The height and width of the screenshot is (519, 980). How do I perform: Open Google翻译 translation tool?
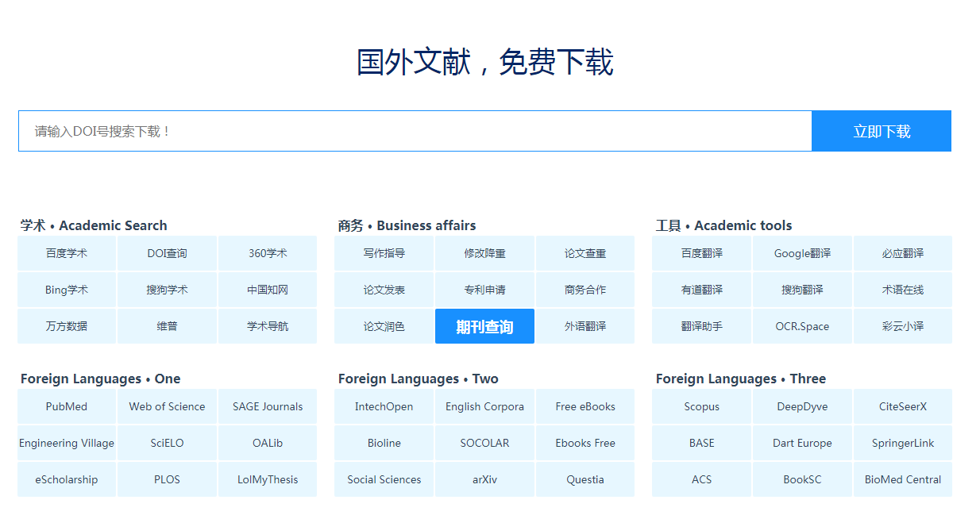(x=802, y=253)
